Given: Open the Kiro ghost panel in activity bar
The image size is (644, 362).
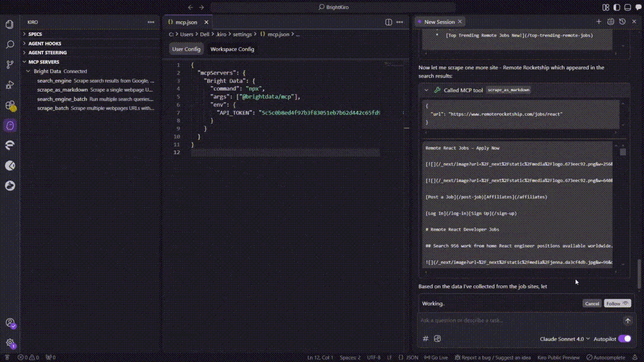Looking at the screenshot, I should pyautogui.click(x=10, y=125).
